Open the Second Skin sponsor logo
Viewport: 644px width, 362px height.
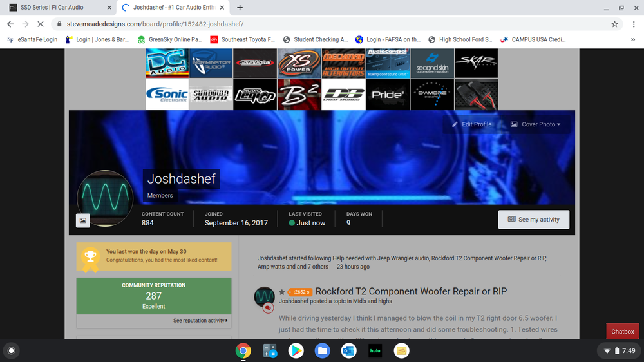tap(432, 63)
